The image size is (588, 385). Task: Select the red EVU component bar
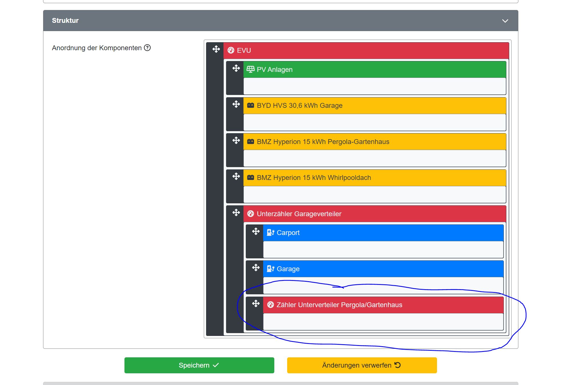365,50
